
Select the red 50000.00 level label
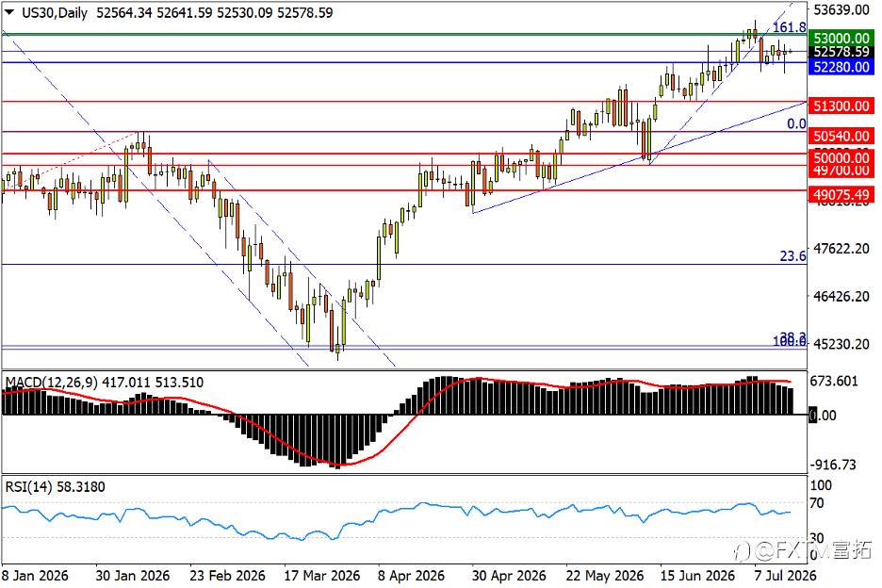[x=841, y=157]
